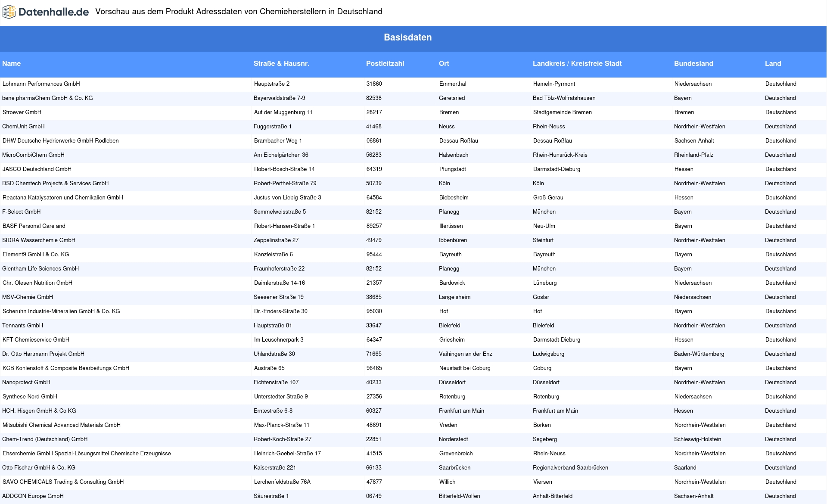The height and width of the screenshot is (504, 827).
Task: Select MSV-Chemie GmbH
Action: point(28,297)
